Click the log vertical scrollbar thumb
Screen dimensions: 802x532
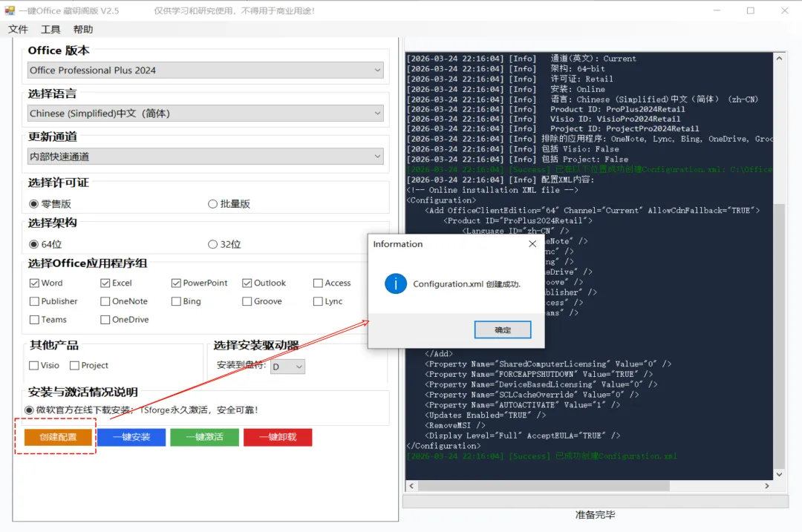pyautogui.click(x=779, y=336)
